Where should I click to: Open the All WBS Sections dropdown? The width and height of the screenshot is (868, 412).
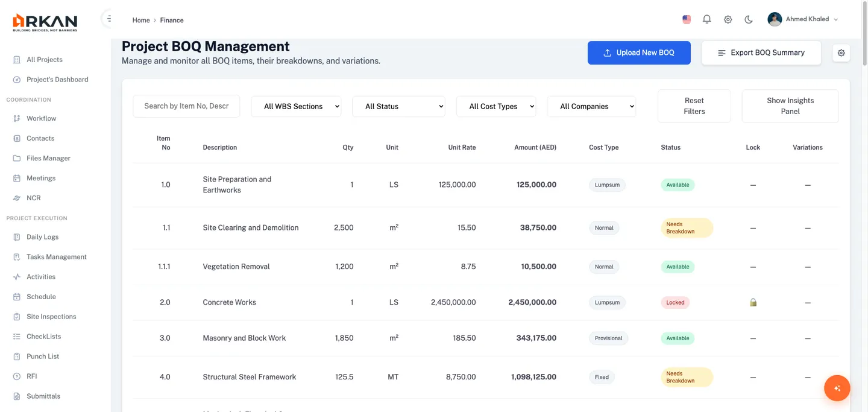[x=296, y=106]
